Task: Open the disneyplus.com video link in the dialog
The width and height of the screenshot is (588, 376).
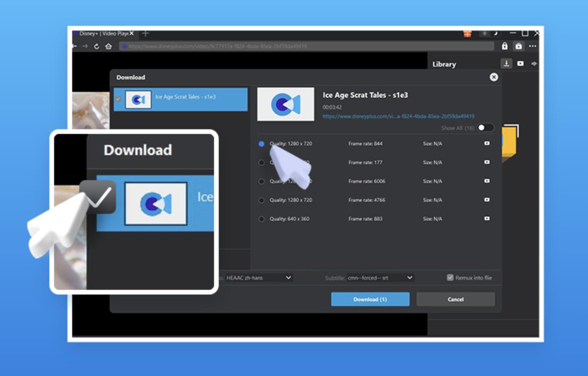Action: [x=398, y=116]
